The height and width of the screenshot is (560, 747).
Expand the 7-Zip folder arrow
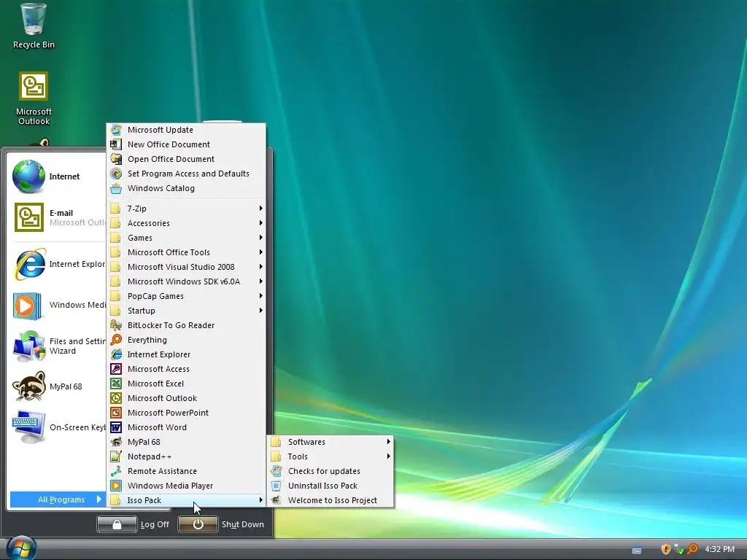[x=260, y=208]
